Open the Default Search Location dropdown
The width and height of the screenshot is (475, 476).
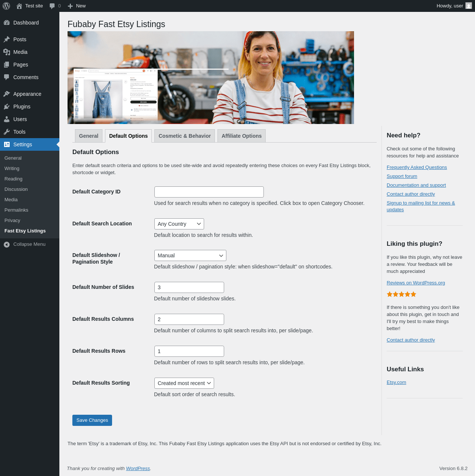pyautogui.click(x=179, y=224)
